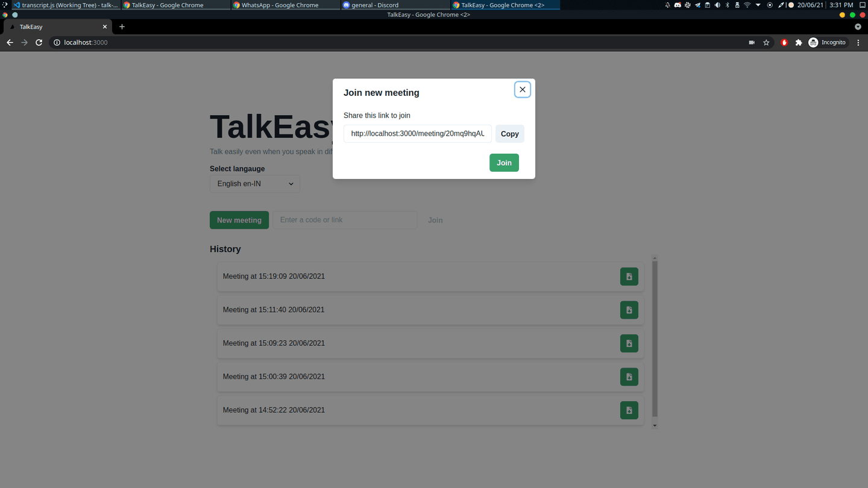The height and width of the screenshot is (488, 868).
Task: Select 'Meeting at 15:11:40 20/06/2021' entry
Action: [x=430, y=310]
